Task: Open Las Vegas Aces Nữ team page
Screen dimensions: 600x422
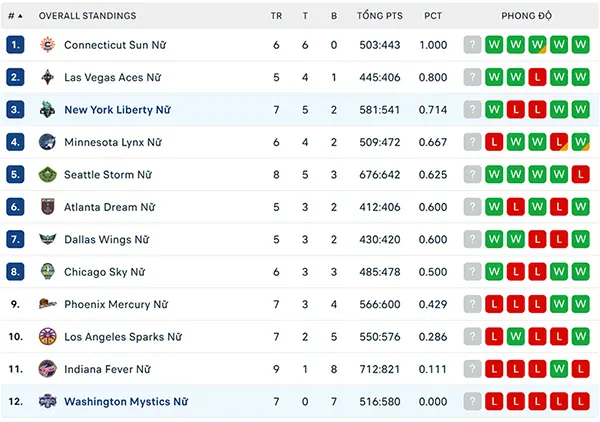Action: [112, 77]
